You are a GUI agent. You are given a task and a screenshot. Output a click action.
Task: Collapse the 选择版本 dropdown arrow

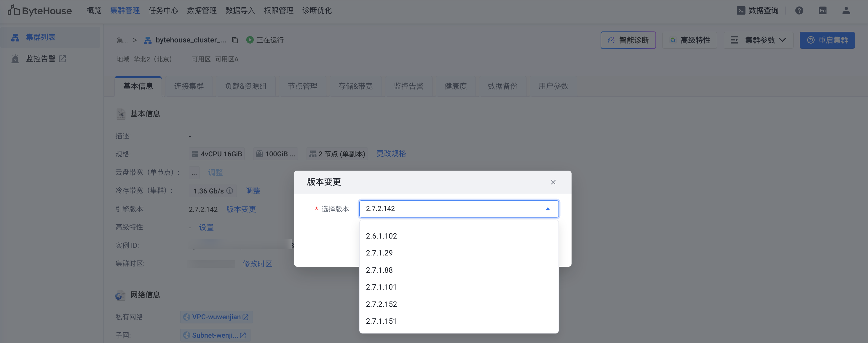click(x=548, y=209)
